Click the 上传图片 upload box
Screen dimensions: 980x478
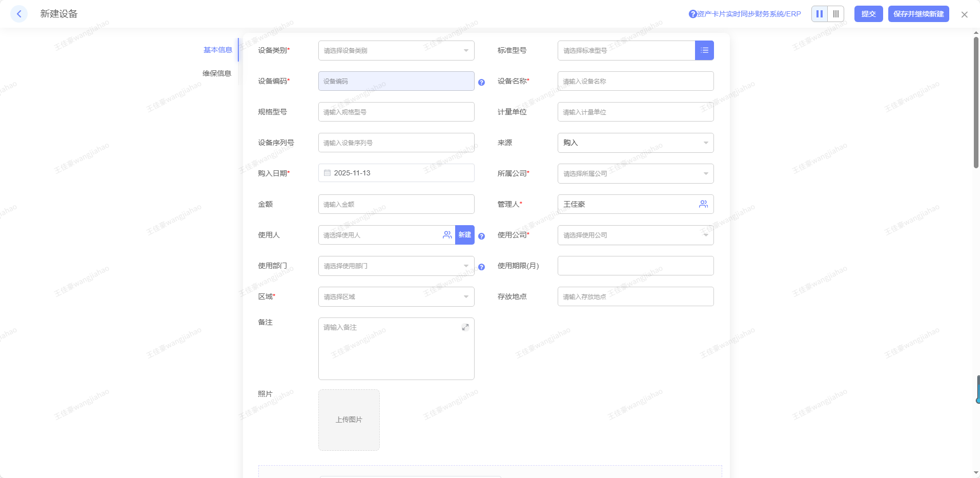coord(349,420)
